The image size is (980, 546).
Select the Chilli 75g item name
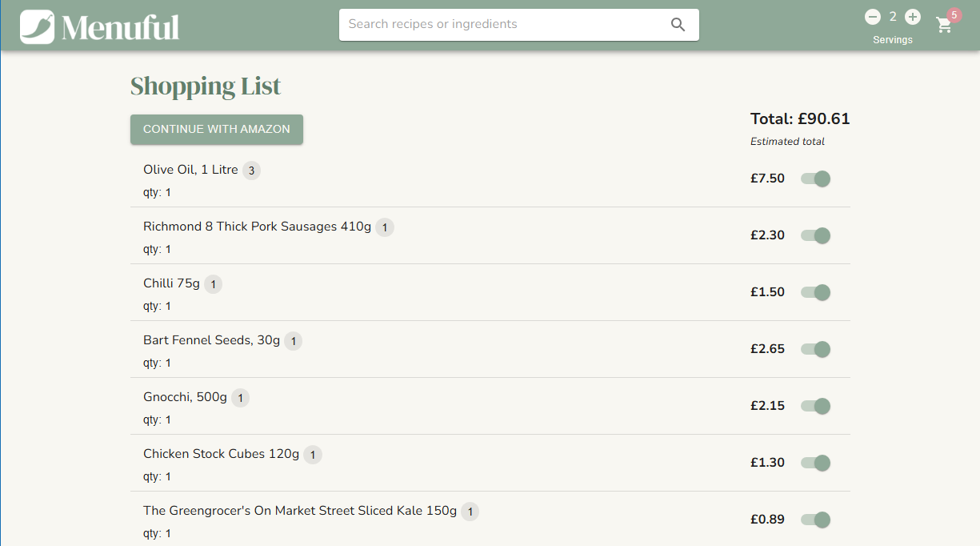click(x=172, y=283)
